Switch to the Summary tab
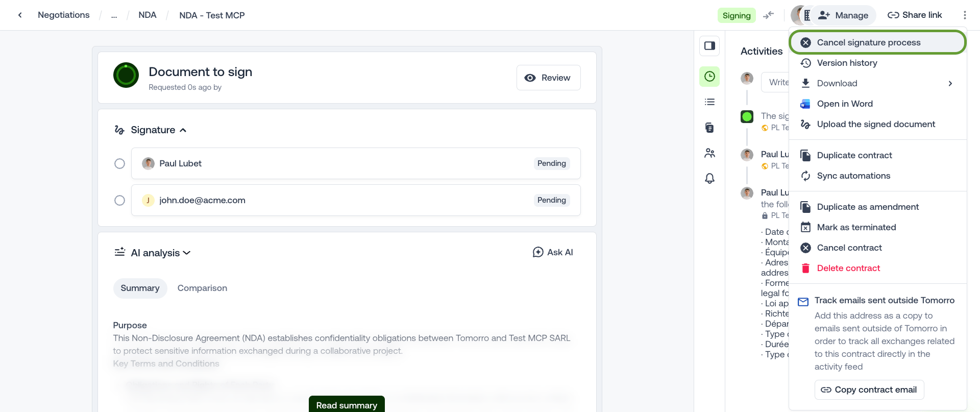The height and width of the screenshot is (412, 980). (140, 288)
